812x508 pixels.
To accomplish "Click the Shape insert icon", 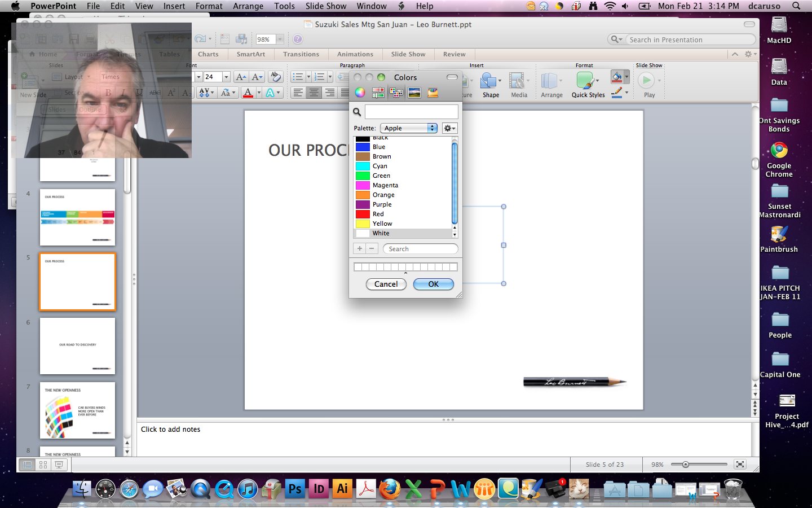I will coord(489,85).
